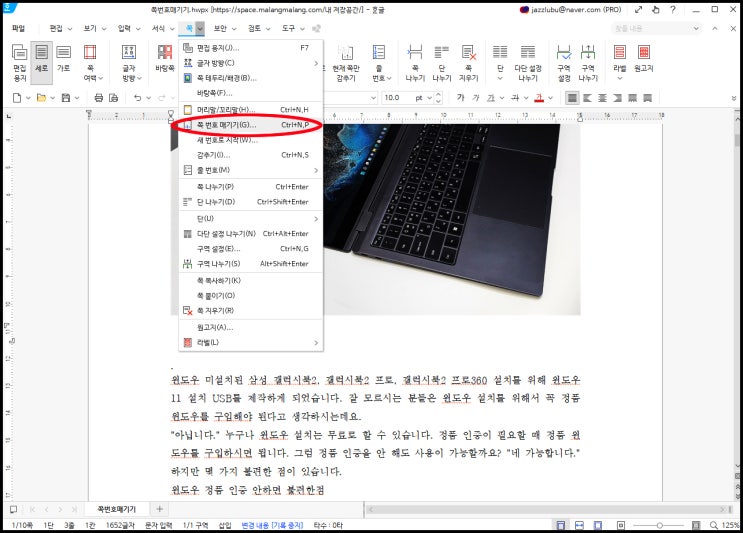Click 쪽 지우기 delete page ribbon icon

pos(469,63)
